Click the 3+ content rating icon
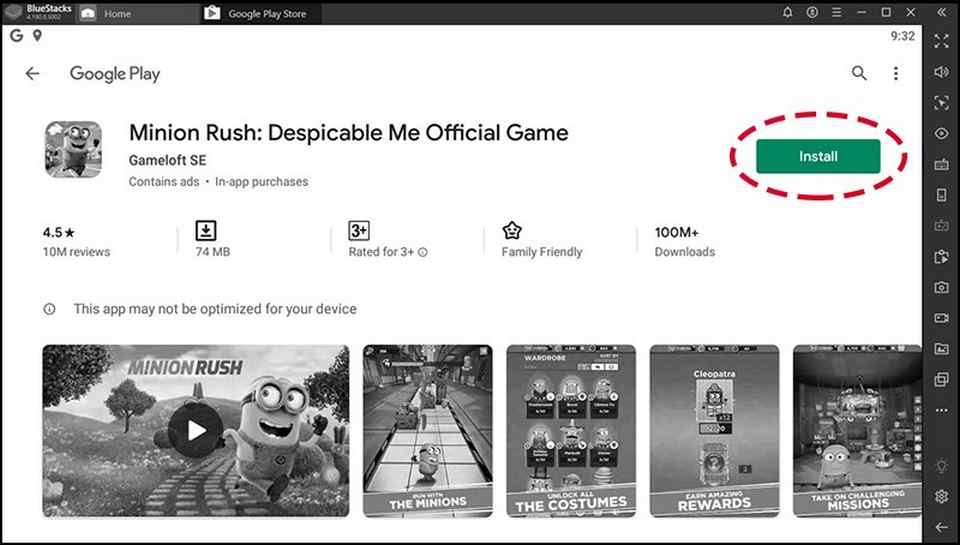The image size is (960, 545). coord(359,231)
